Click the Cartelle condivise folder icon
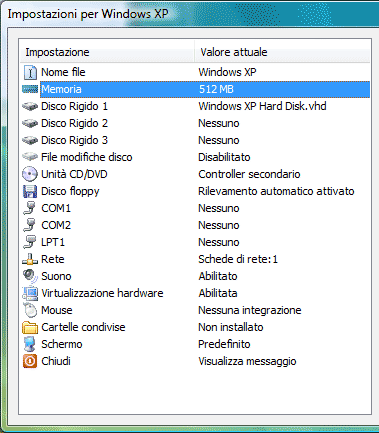 (30, 327)
